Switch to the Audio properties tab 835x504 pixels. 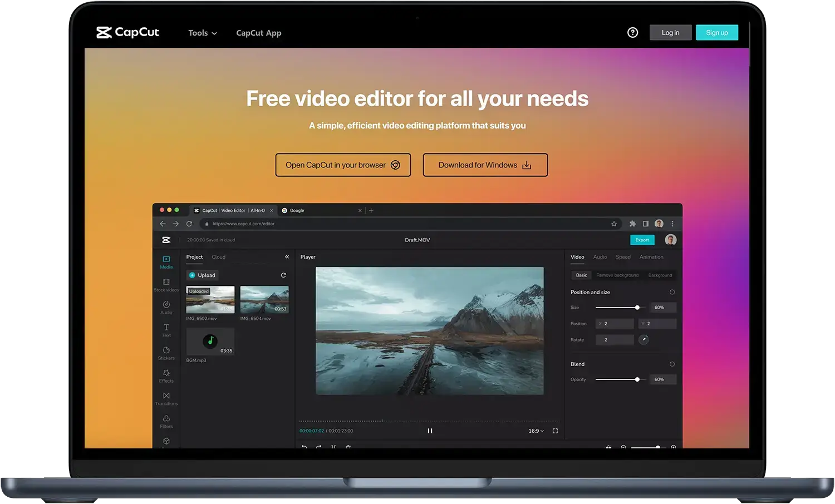600,257
